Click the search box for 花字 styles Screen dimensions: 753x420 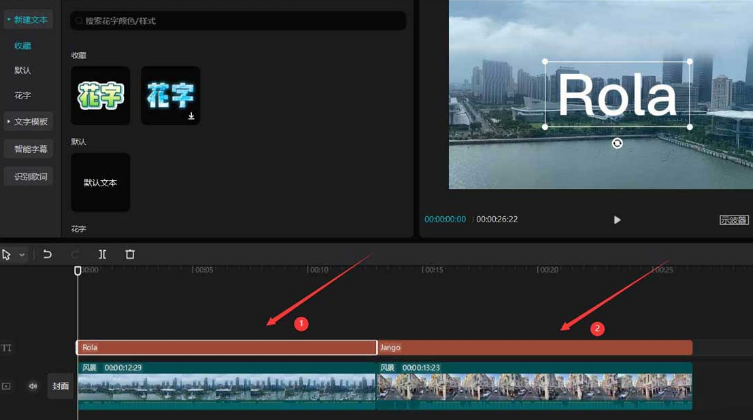tap(238, 21)
